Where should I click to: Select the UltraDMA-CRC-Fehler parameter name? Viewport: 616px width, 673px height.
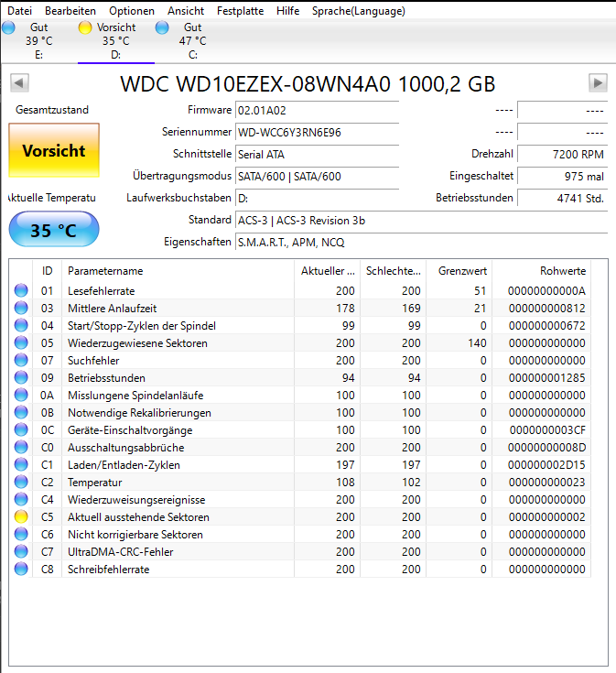tap(121, 552)
